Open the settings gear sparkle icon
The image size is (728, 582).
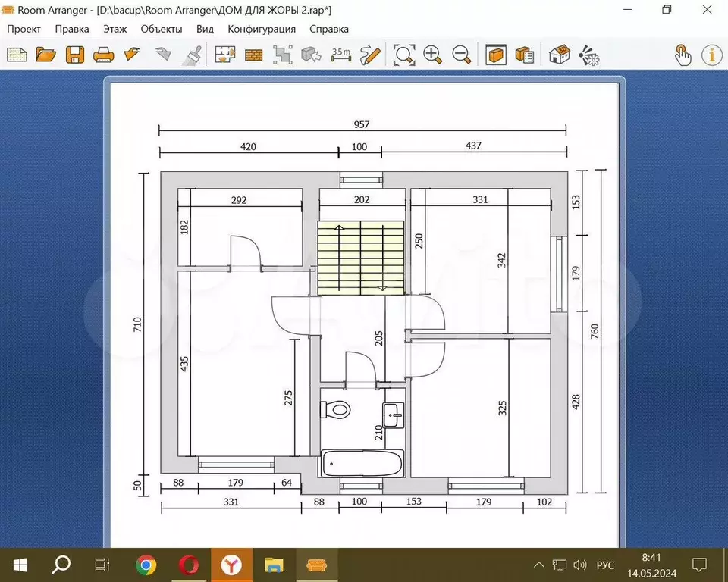[588, 55]
